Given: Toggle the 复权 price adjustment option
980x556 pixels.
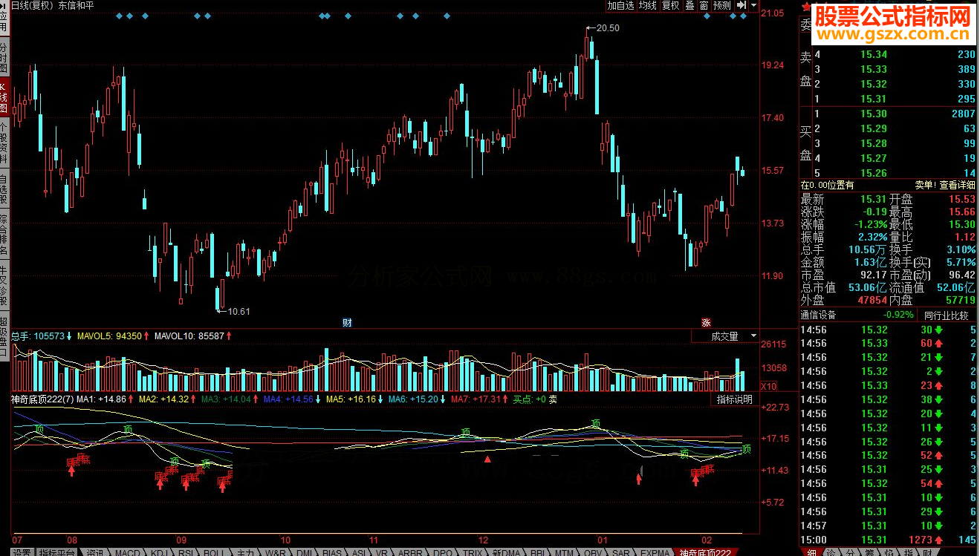Looking at the screenshot, I should point(671,5).
